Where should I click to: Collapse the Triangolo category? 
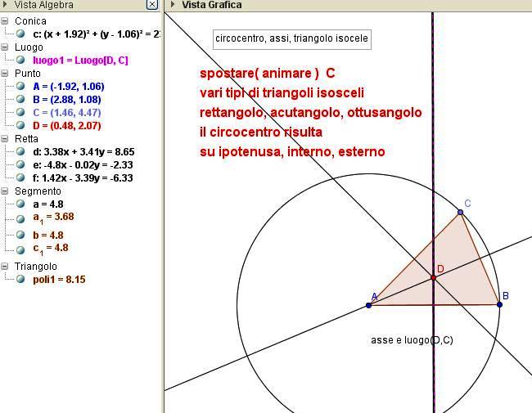(4, 266)
